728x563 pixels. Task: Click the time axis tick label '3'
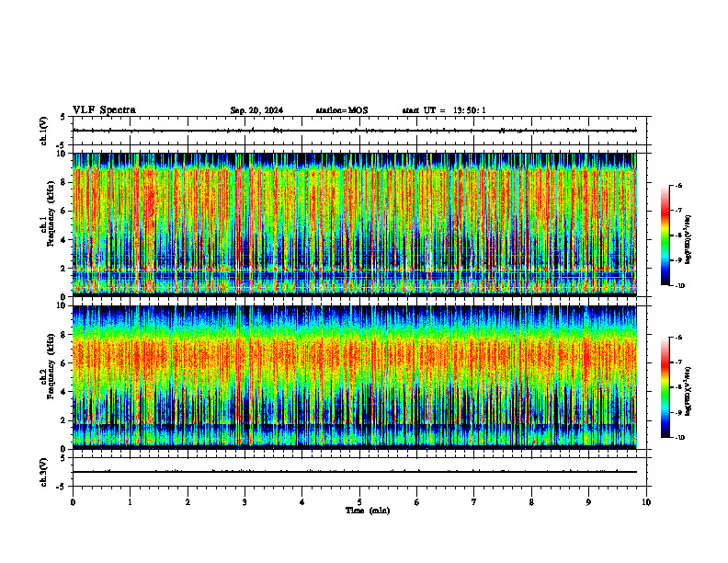(245, 502)
